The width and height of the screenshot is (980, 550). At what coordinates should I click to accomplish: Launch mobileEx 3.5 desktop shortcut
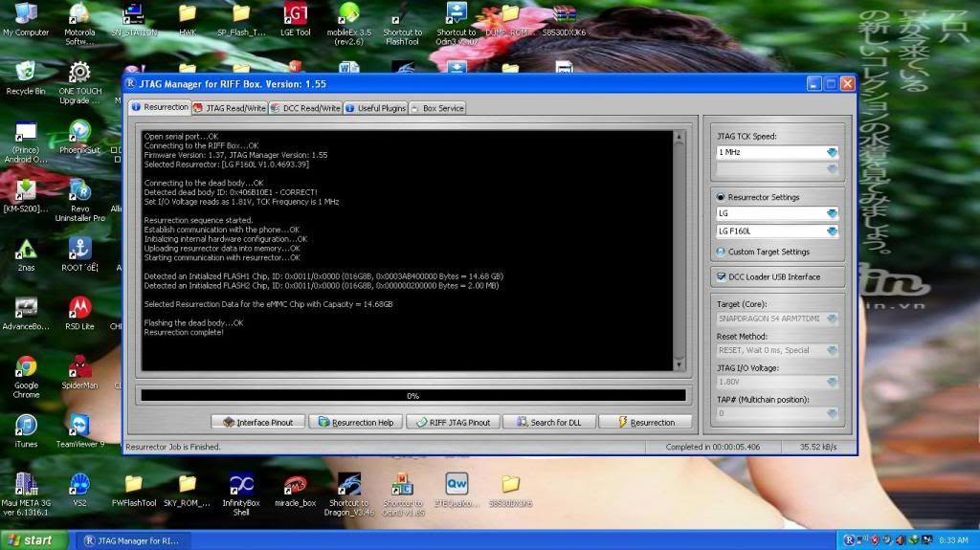pos(348,23)
